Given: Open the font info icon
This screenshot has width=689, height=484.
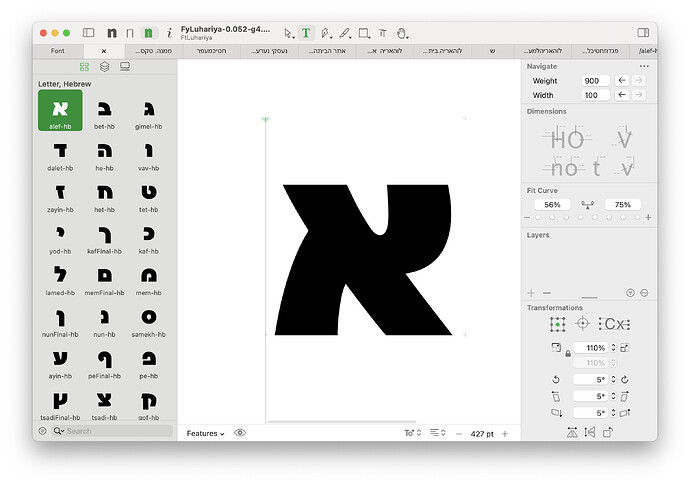Looking at the screenshot, I should coord(169,33).
